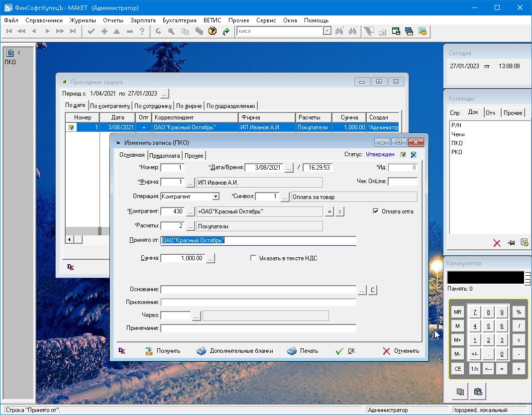Open the Операция dropdown list

(215, 197)
